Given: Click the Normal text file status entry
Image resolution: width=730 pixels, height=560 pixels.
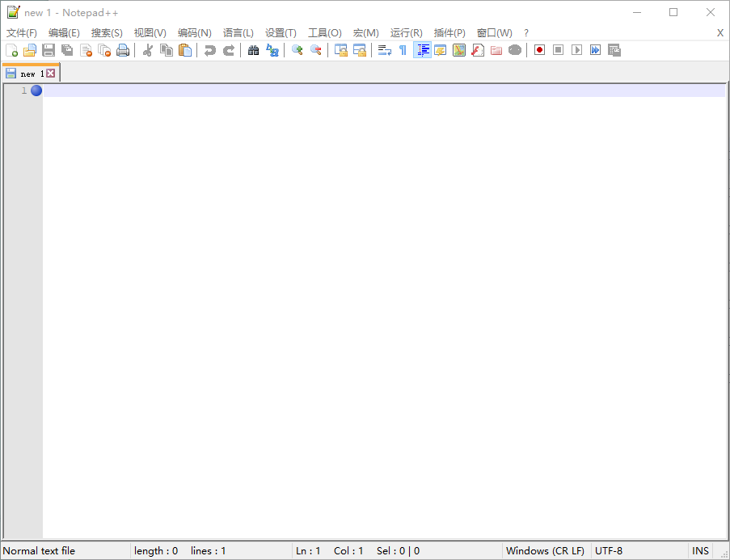Looking at the screenshot, I should (x=39, y=551).
